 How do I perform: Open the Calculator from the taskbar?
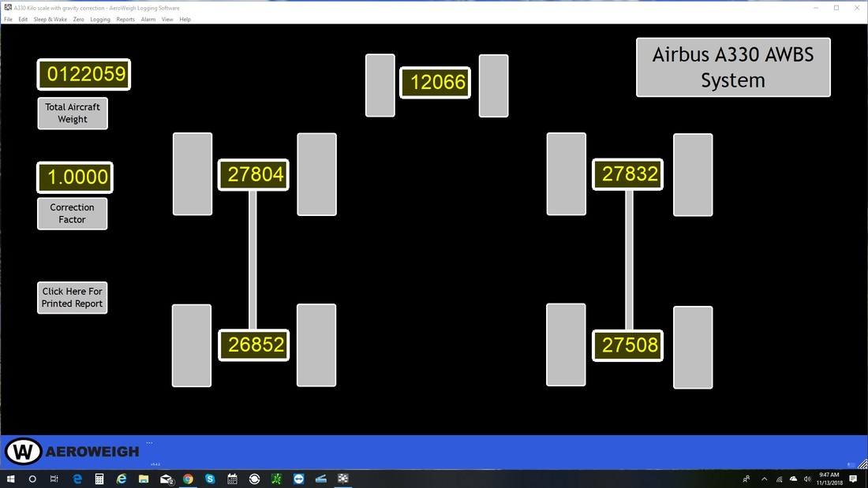pyautogui.click(x=99, y=479)
